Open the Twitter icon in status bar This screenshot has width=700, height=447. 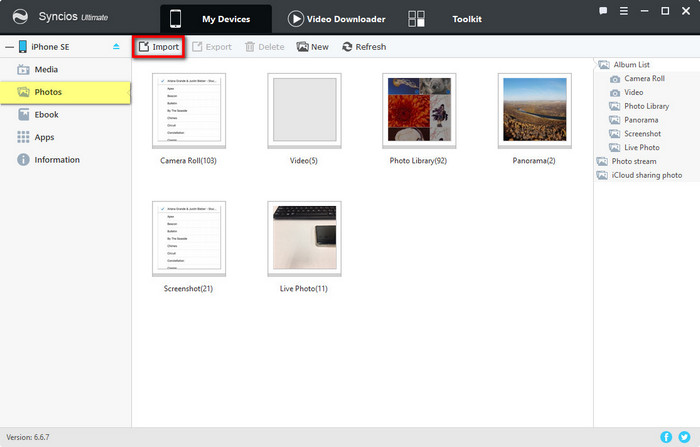coord(684,437)
